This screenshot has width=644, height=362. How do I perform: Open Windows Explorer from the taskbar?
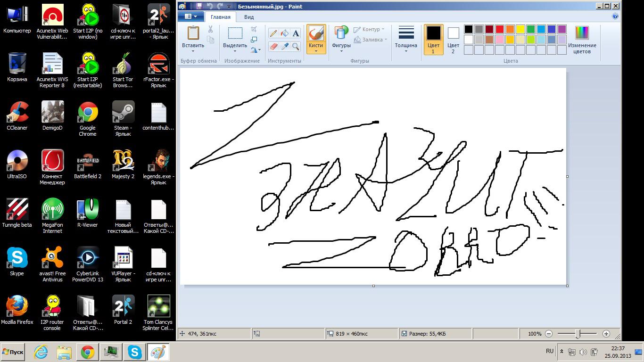pos(64,352)
